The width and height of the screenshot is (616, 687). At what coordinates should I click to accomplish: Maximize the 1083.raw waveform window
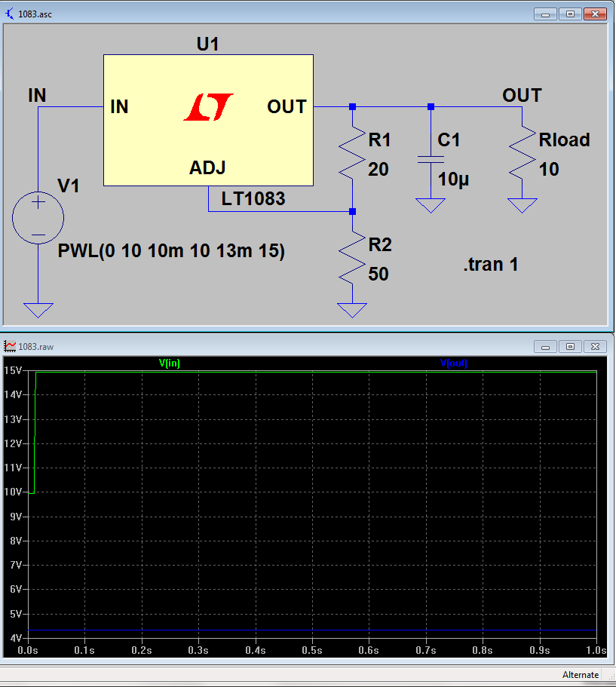pyautogui.click(x=570, y=347)
